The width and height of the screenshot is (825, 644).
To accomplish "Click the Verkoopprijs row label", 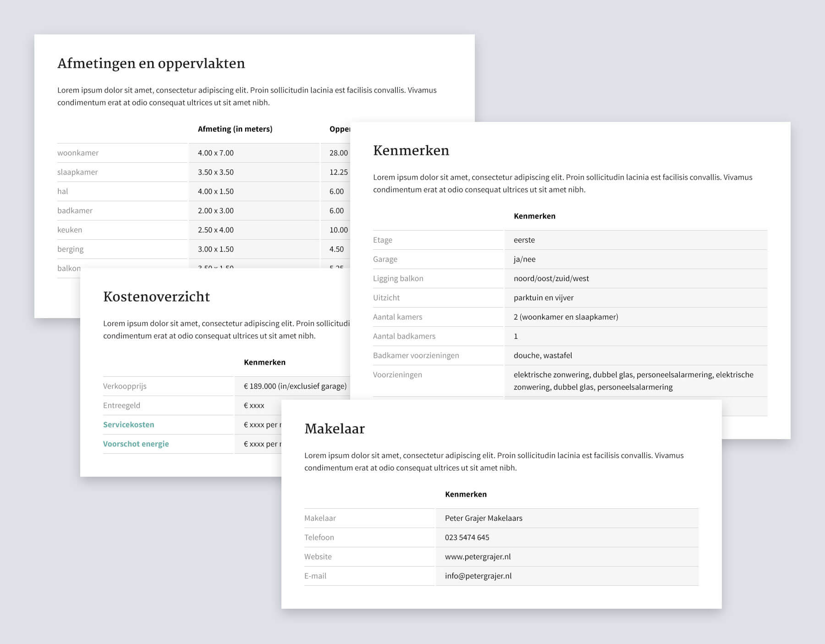I will [x=125, y=386].
